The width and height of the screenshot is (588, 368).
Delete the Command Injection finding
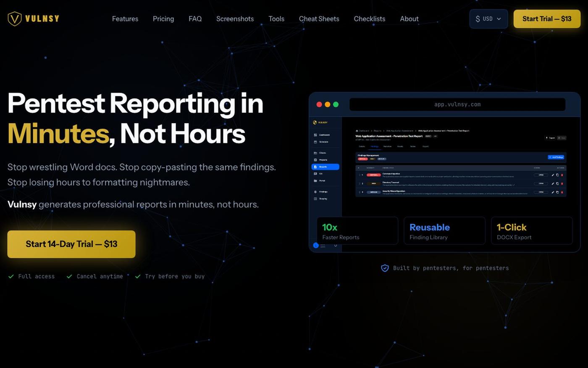(x=562, y=175)
